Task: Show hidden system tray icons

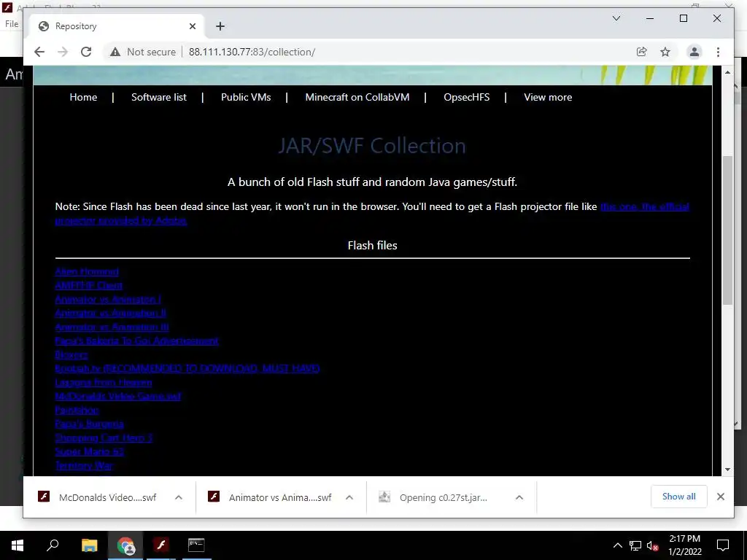Action: (617, 545)
